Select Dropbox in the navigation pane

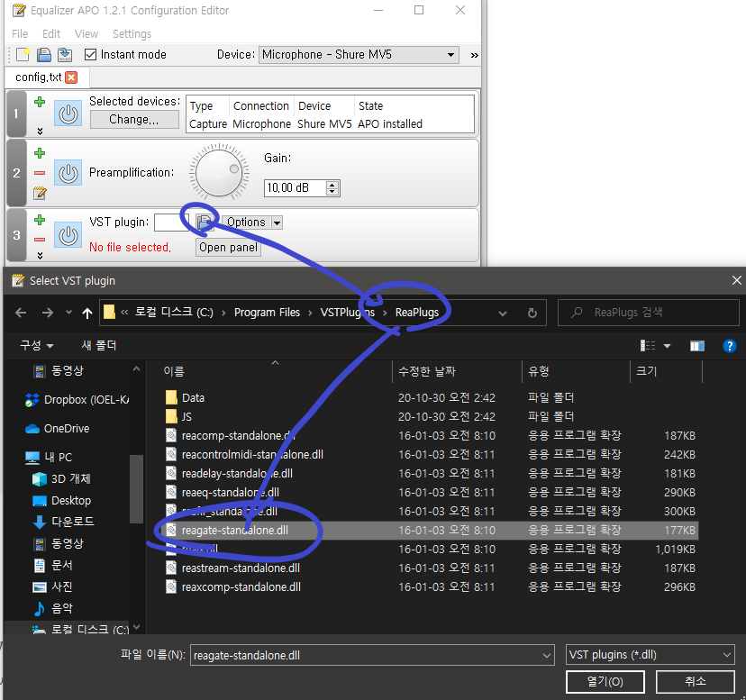click(x=77, y=400)
